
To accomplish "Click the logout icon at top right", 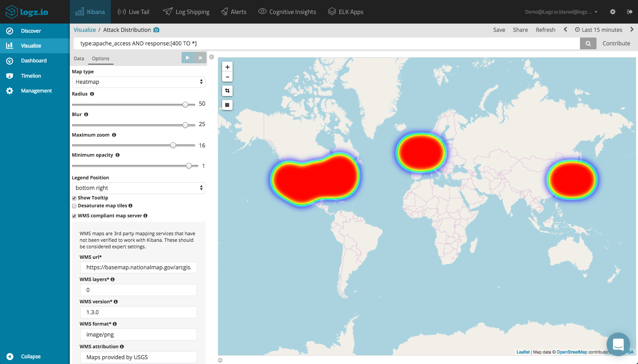I will click(x=630, y=12).
